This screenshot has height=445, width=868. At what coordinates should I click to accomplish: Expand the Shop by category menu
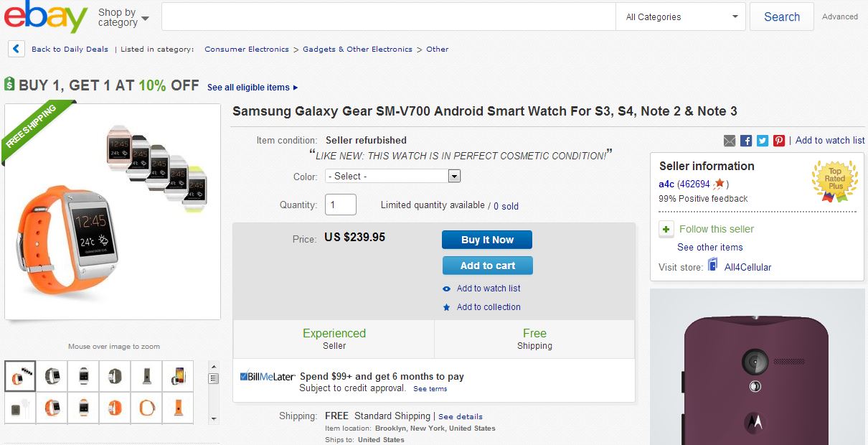click(x=123, y=17)
